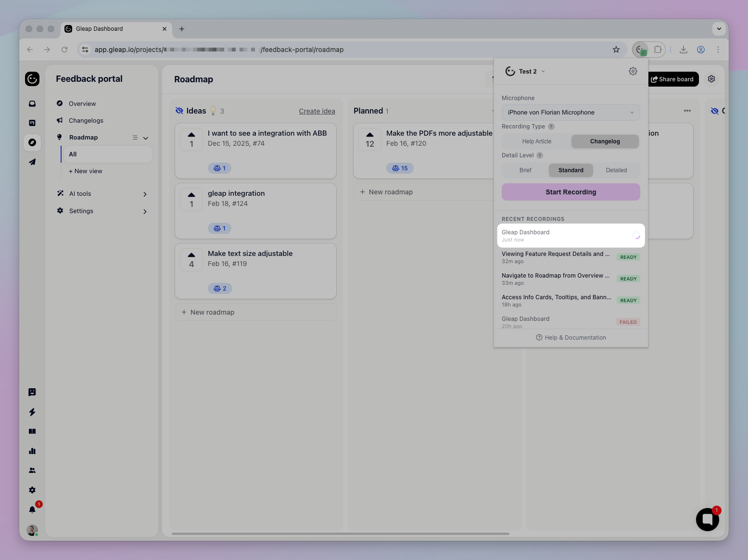
Task: Click the Detail Level help question mark
Action: coord(540,155)
